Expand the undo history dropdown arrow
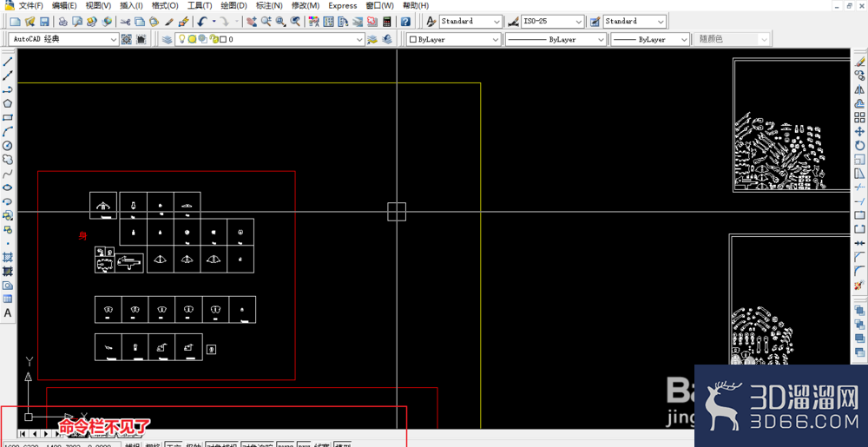 pyautogui.click(x=214, y=22)
